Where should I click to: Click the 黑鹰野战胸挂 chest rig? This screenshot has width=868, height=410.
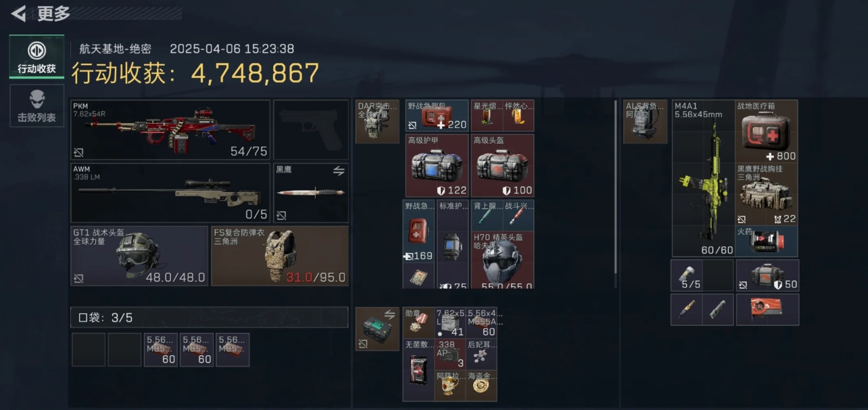767,194
